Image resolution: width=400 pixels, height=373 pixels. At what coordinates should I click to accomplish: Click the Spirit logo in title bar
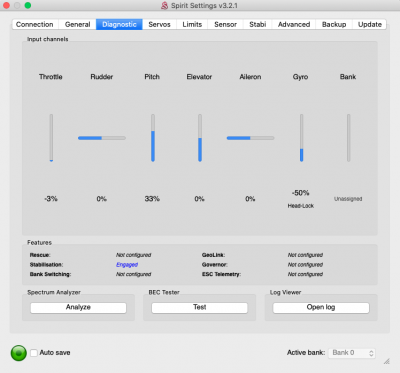tap(164, 6)
